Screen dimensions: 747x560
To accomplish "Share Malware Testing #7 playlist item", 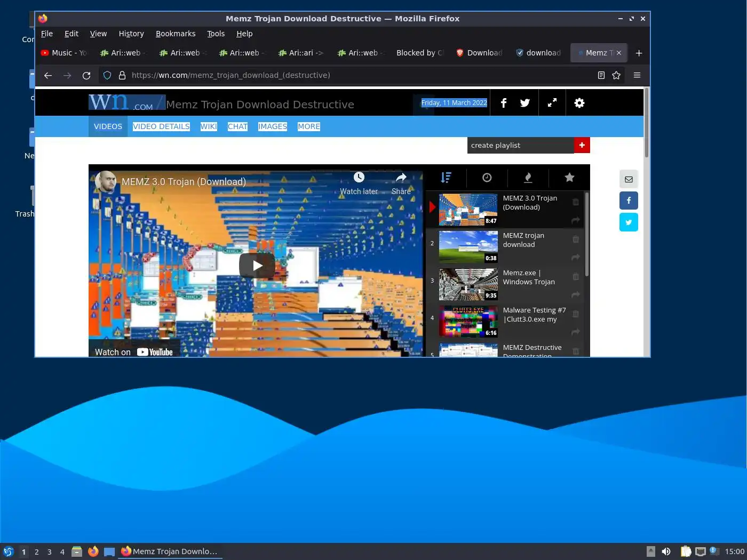I will (x=576, y=332).
